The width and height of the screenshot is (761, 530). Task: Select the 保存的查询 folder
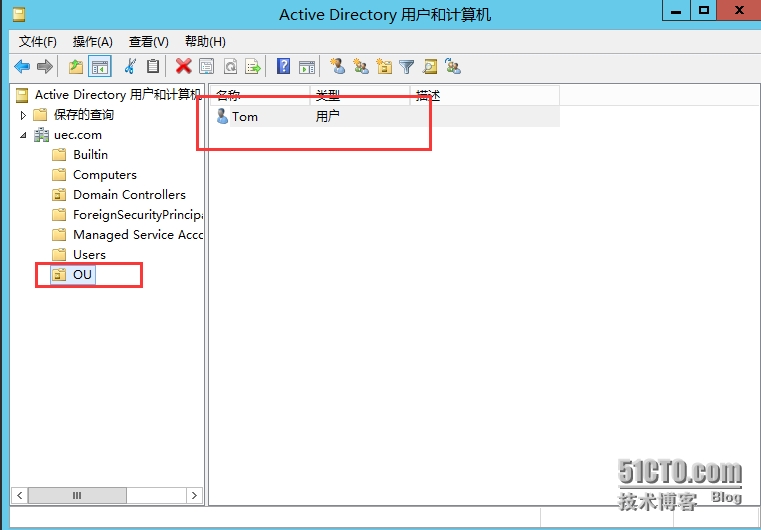tap(74, 115)
